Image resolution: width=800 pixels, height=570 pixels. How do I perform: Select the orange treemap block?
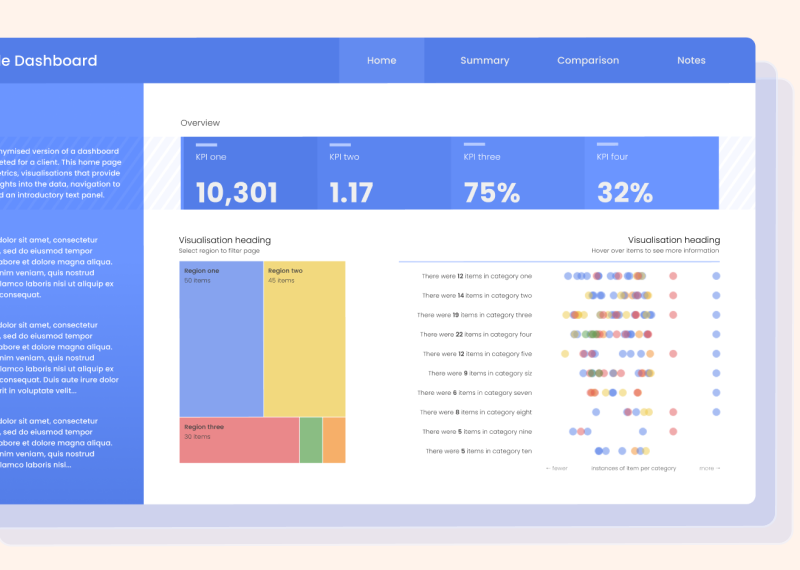334,440
